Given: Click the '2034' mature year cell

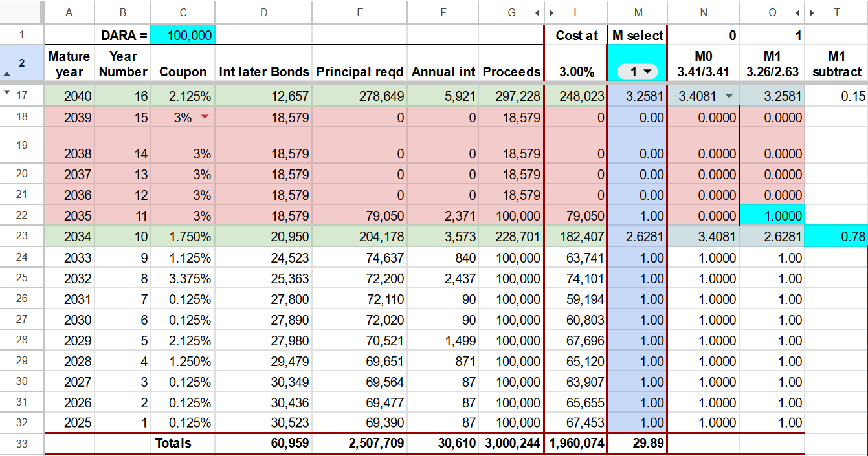Looking at the screenshot, I should [x=69, y=237].
